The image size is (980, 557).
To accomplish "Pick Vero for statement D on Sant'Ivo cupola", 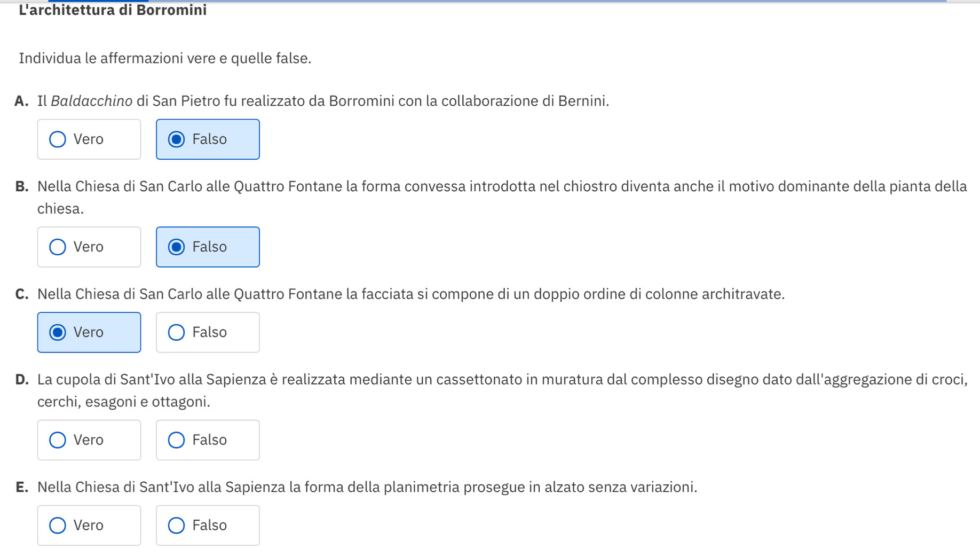I will click(x=89, y=440).
